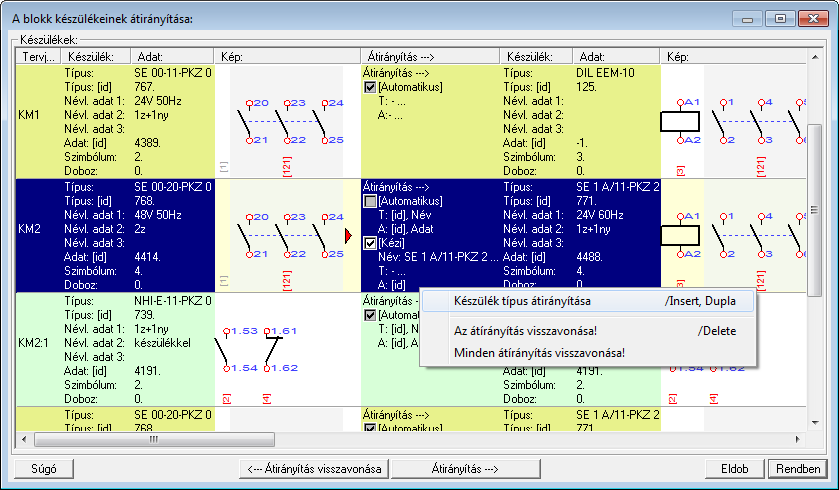Click the horizontal scrollbar right arrow

click(x=797, y=438)
